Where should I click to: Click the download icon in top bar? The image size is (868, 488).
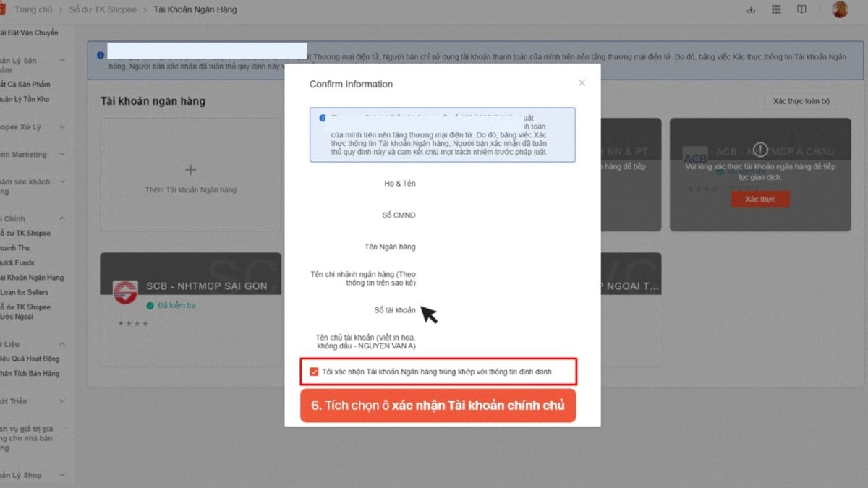(x=751, y=9)
